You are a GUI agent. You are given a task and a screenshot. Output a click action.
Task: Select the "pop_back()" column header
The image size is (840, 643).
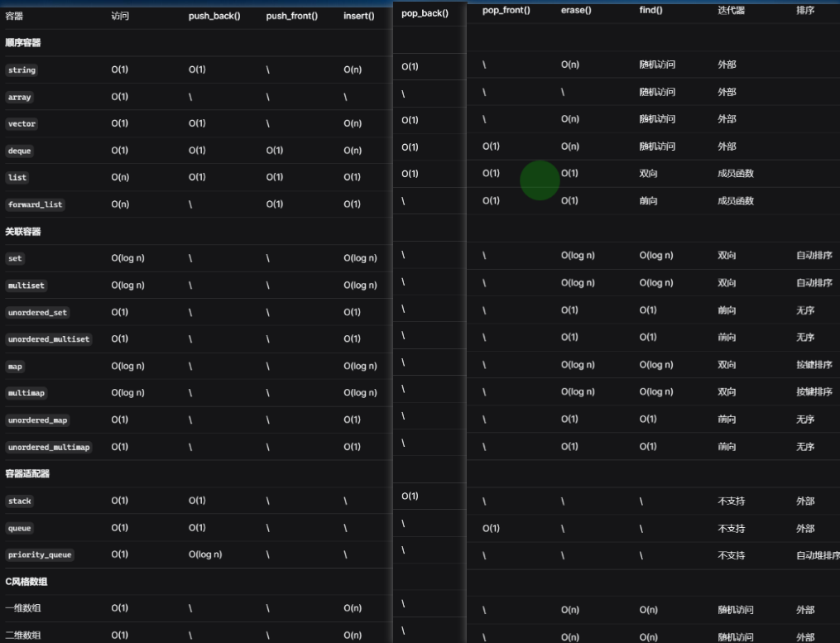[425, 13]
